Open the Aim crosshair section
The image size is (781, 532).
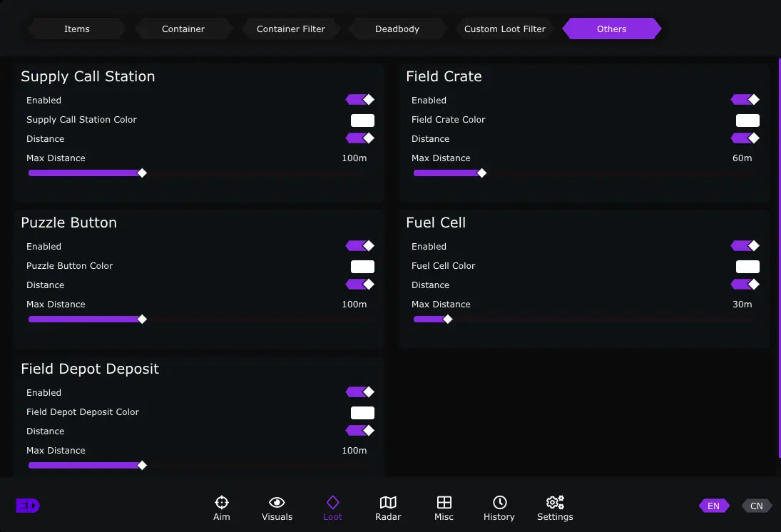click(x=221, y=508)
